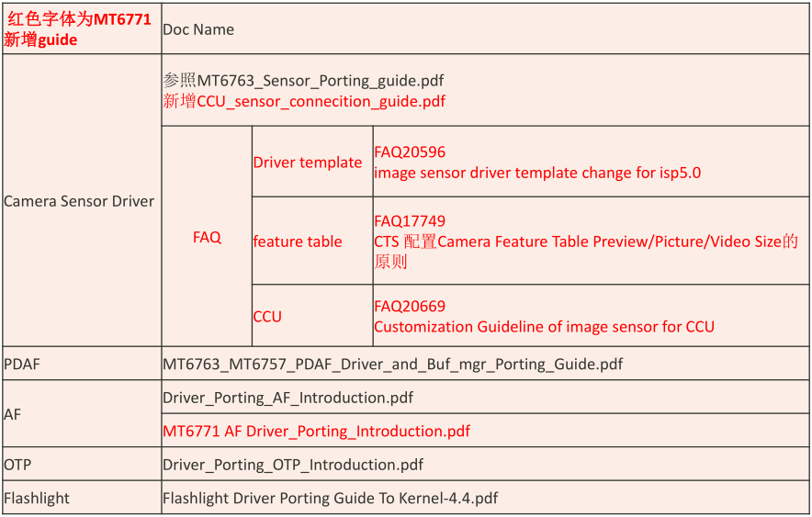Select the red CCU category cell
The image size is (812, 517).
(x=267, y=317)
